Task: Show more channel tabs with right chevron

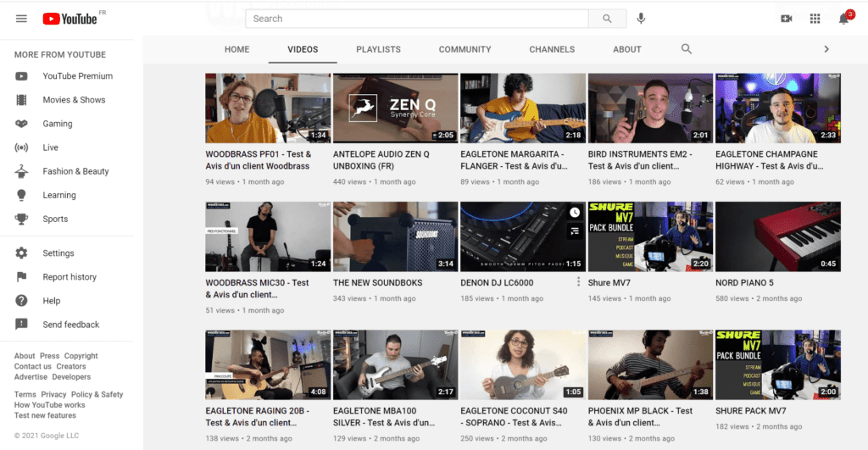Action: (826, 49)
